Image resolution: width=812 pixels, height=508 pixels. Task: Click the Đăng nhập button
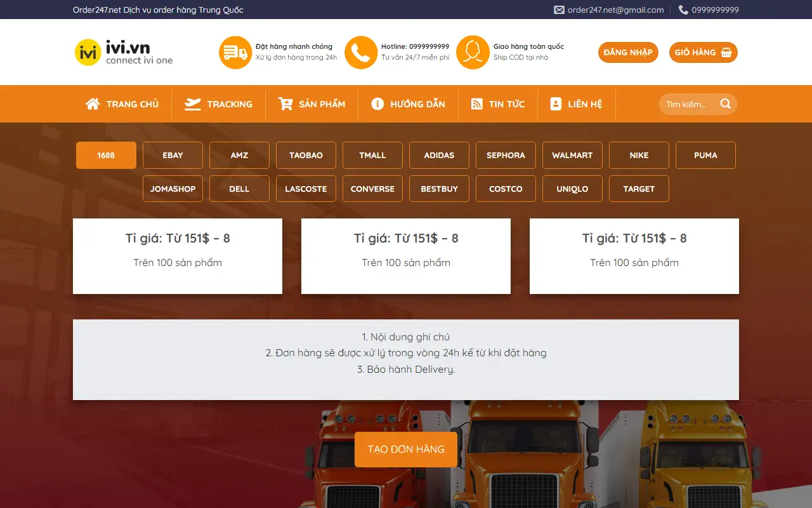(x=628, y=52)
